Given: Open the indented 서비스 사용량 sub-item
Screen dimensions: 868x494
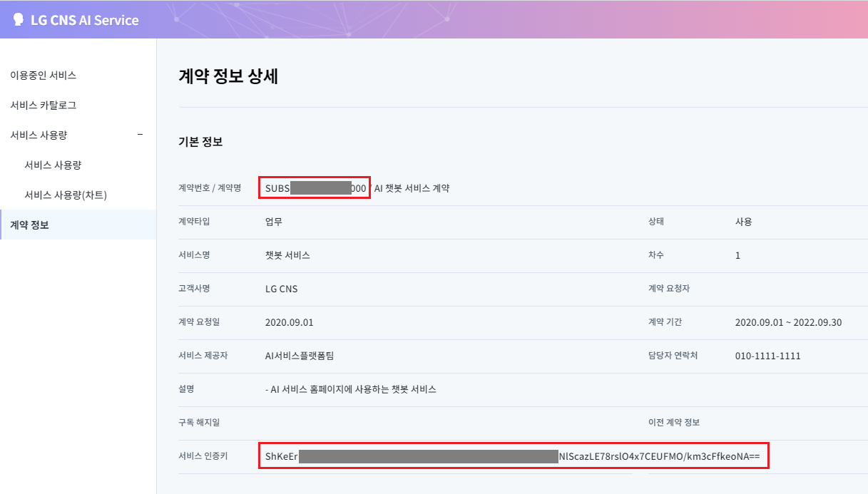Looking at the screenshot, I should [53, 165].
